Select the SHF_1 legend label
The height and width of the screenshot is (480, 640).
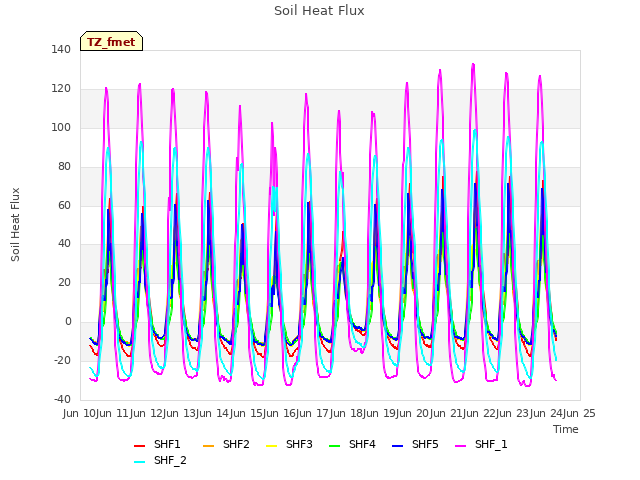(491, 444)
